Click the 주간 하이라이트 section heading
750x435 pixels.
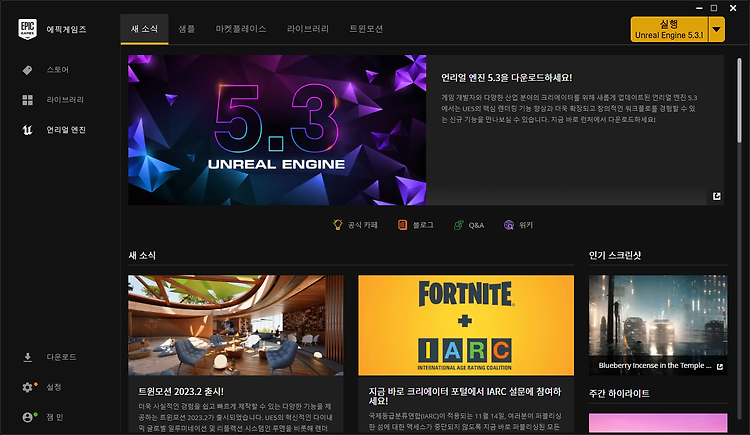tap(619, 393)
